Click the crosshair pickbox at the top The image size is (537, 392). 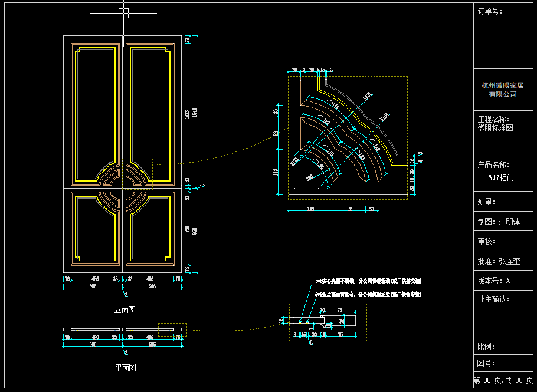tap(123, 12)
